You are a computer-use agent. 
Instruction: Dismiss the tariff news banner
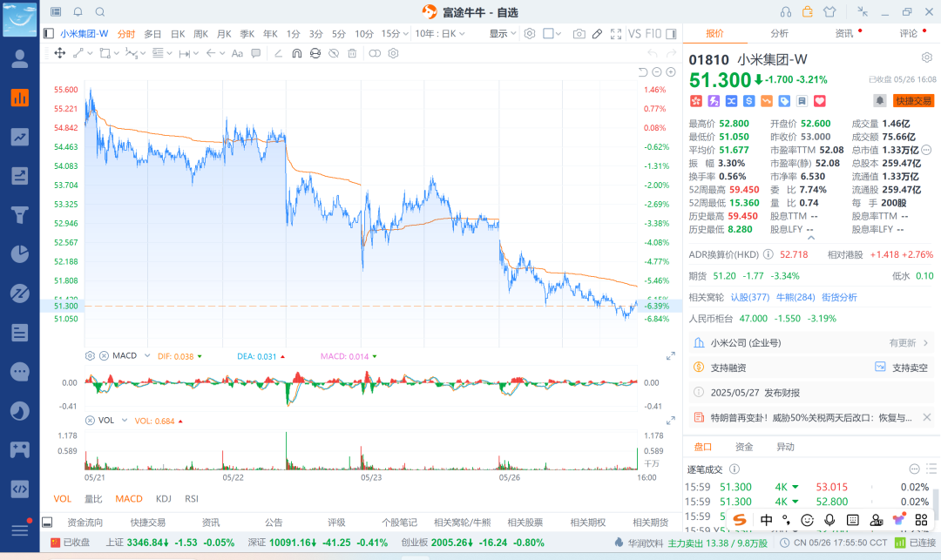[x=927, y=417]
